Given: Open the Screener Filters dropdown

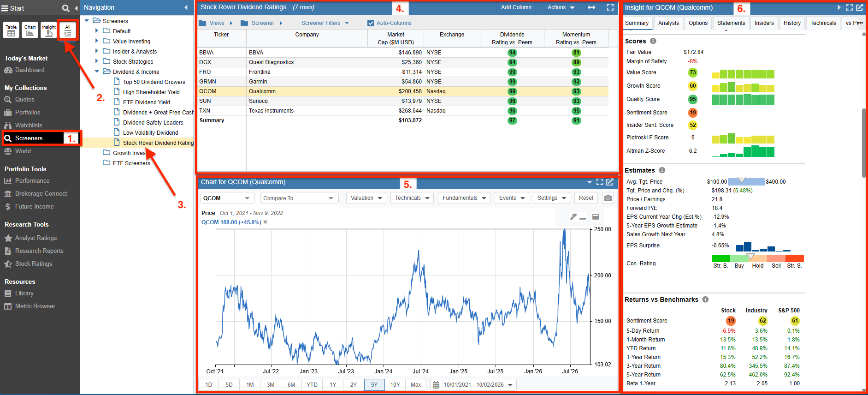Looking at the screenshot, I should click(325, 23).
